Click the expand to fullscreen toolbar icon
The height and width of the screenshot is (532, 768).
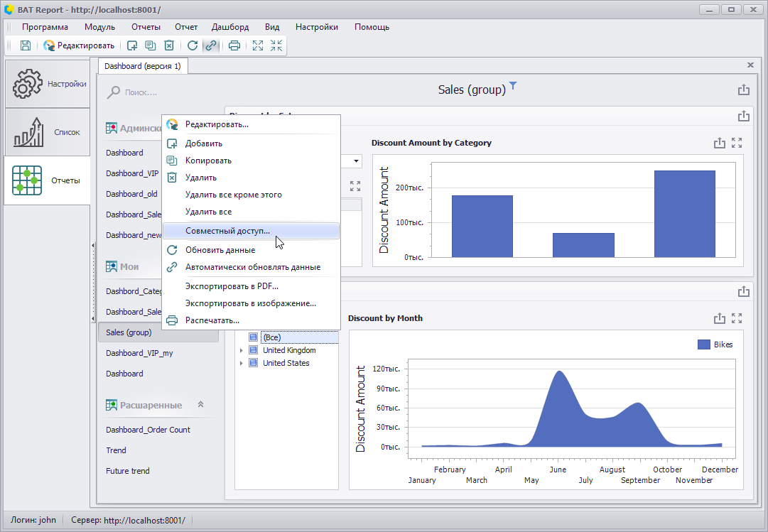click(x=258, y=45)
